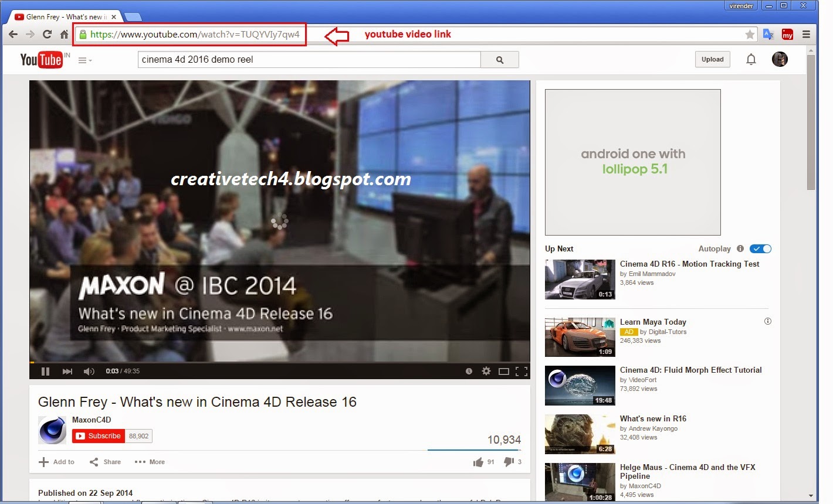Click the YouTube logo

(x=41, y=60)
